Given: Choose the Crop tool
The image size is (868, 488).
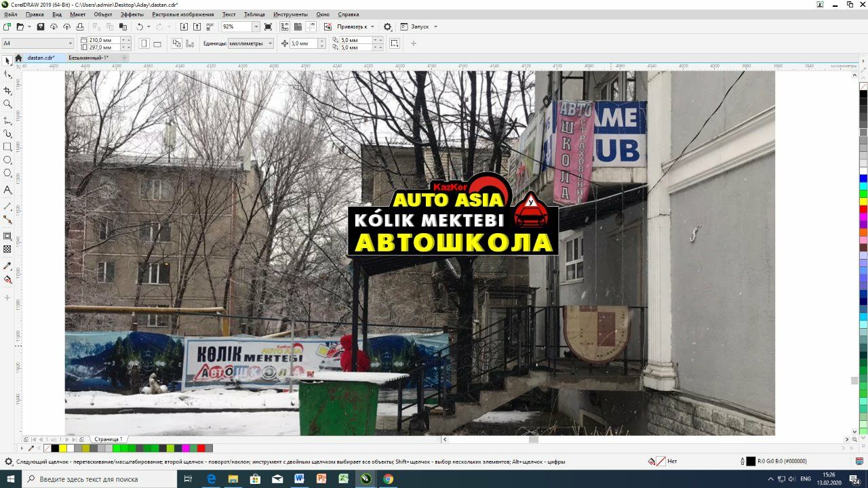Looking at the screenshot, I should pos(7,90).
